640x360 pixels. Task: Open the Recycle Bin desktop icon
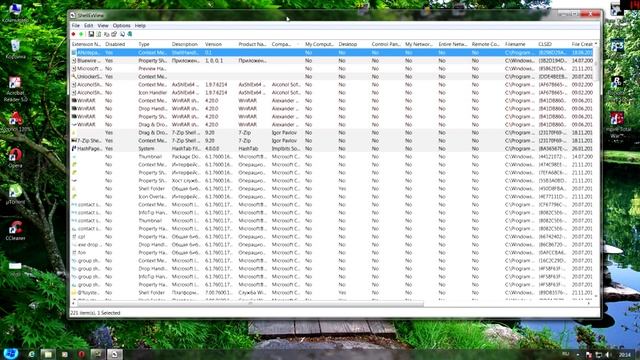point(15,49)
